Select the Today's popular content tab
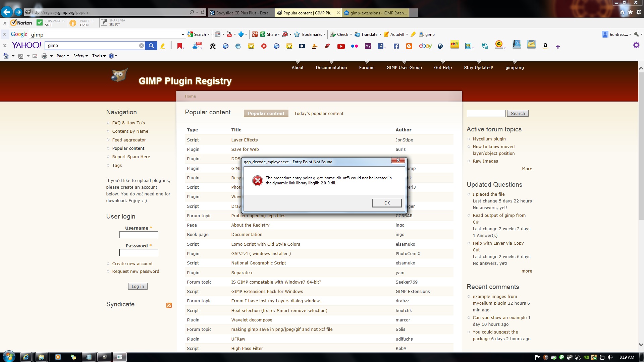Screen dimensions: 644x362 coord(319,114)
